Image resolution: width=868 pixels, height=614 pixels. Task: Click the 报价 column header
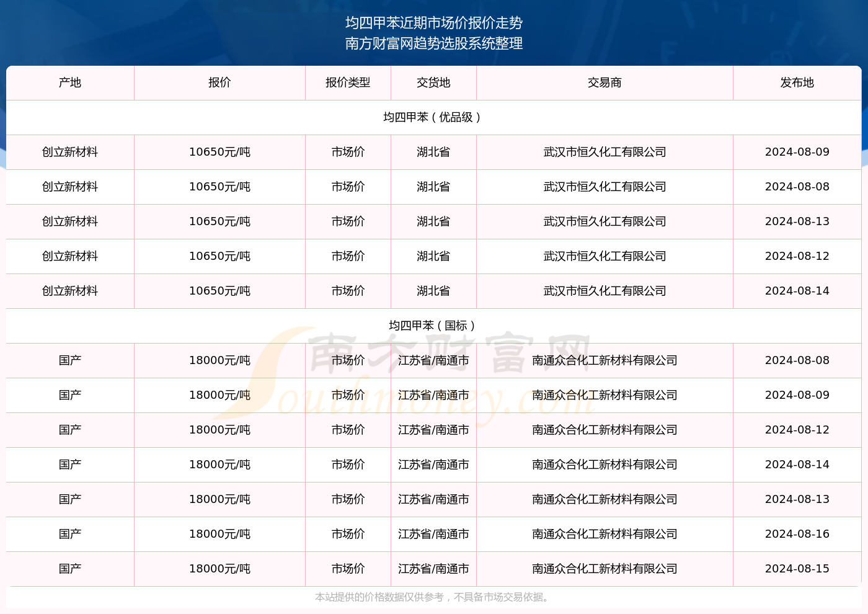tap(219, 82)
